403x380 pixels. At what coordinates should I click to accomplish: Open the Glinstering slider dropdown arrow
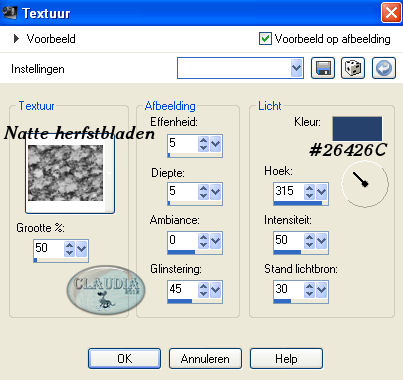coord(215,290)
